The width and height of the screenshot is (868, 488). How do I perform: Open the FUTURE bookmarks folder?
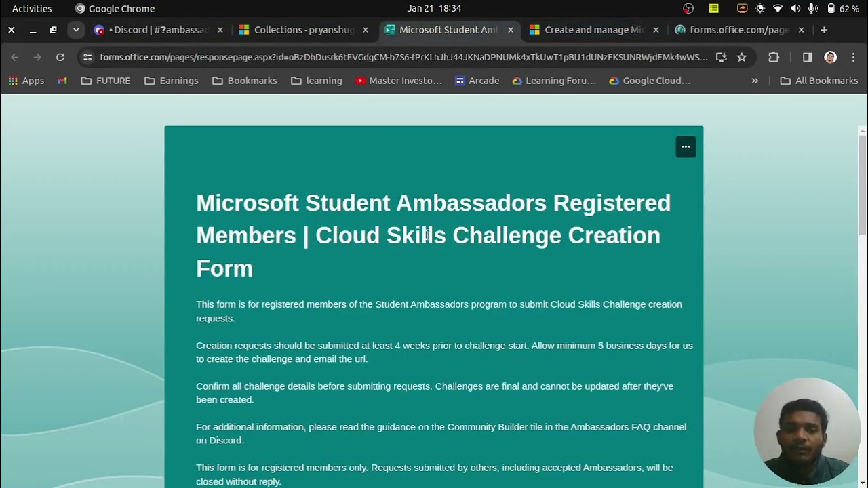point(106,81)
